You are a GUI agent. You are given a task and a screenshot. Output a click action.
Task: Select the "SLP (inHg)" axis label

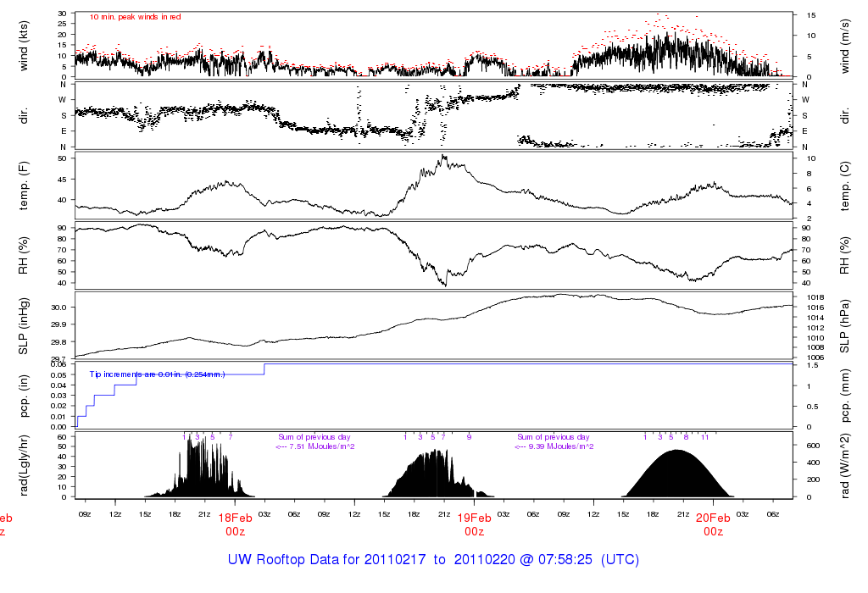(x=23, y=327)
